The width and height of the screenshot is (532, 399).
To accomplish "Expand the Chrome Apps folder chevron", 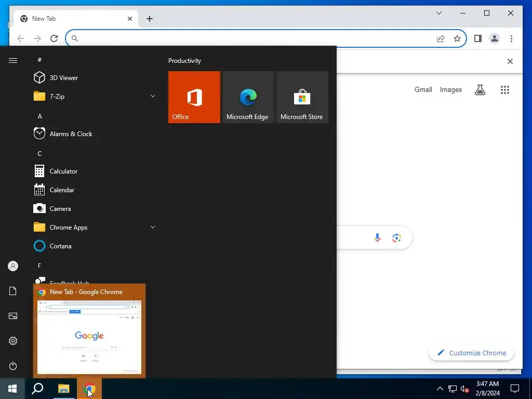I will tap(153, 227).
